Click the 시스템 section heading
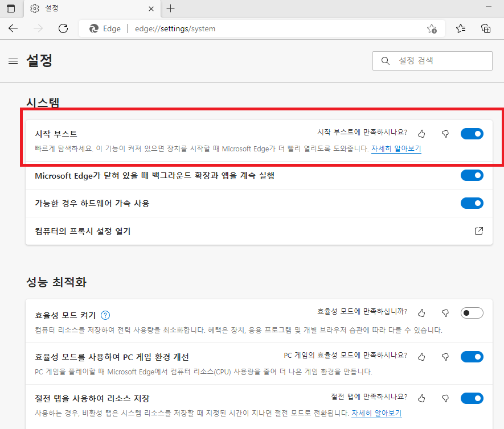 coord(43,103)
